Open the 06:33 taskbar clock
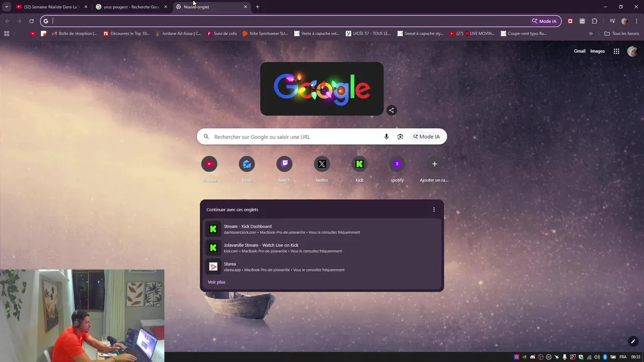 pos(635,357)
